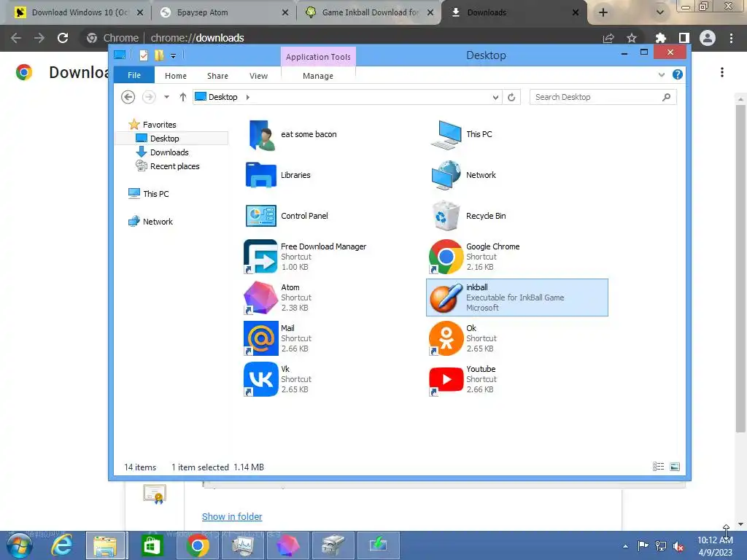Screen dimensions: 747x560
Task: Select the Free Download Manager shortcut icon
Action: (x=260, y=257)
